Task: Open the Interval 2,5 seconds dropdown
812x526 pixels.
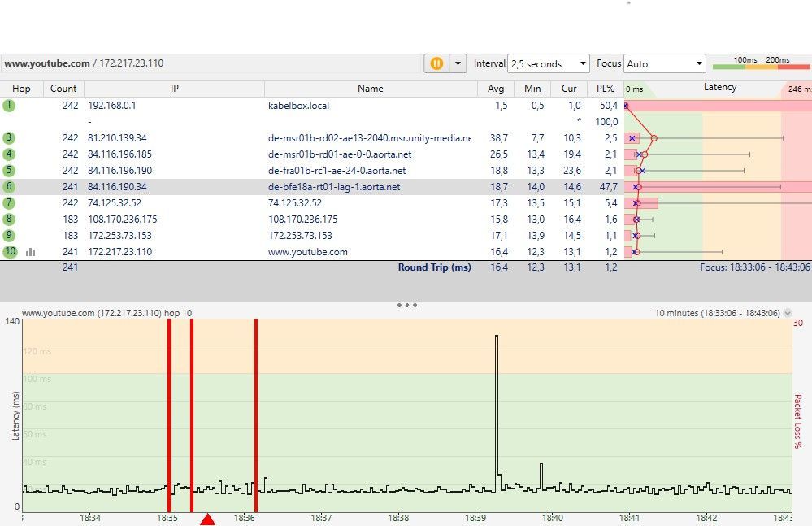Action: coord(549,63)
